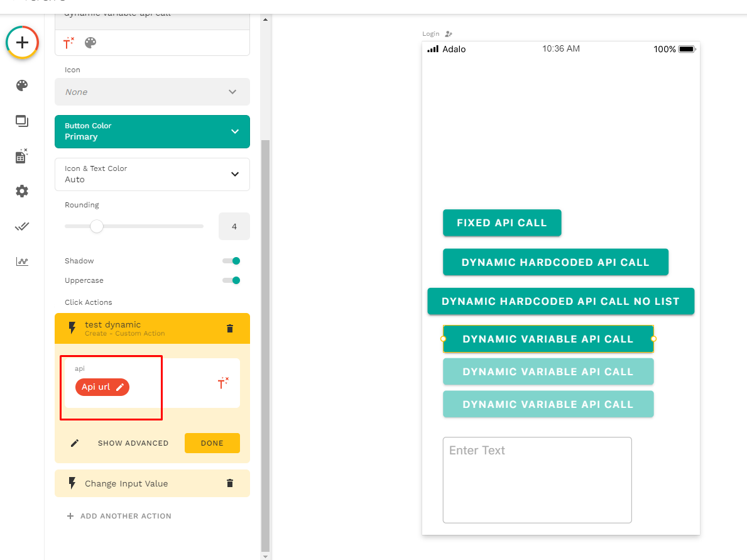The height and width of the screenshot is (560, 747).
Task: Click the panel scrollbar up arrow
Action: tap(265, 19)
